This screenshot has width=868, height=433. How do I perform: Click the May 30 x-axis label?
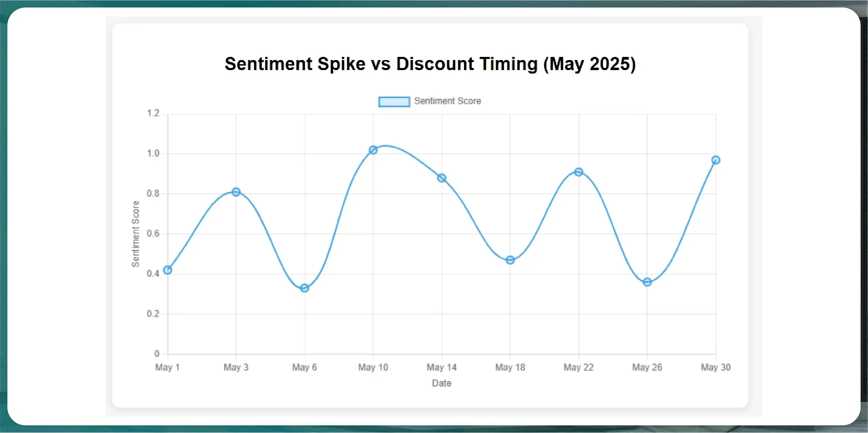pos(716,367)
